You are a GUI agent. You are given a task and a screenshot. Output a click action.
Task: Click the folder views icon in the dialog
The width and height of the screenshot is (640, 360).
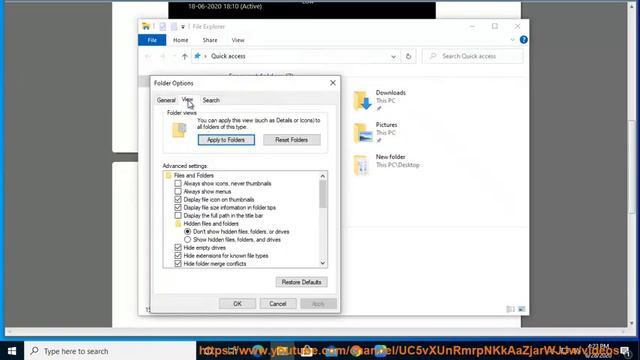(179, 130)
